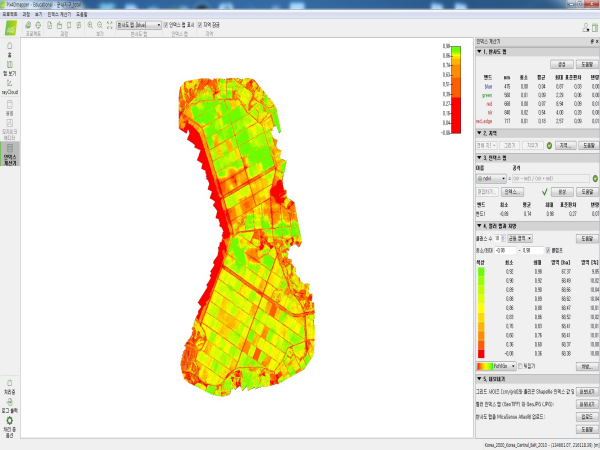600x450 pixels.
Task: Click Export button for Shapefile grid
Action: pos(587,392)
